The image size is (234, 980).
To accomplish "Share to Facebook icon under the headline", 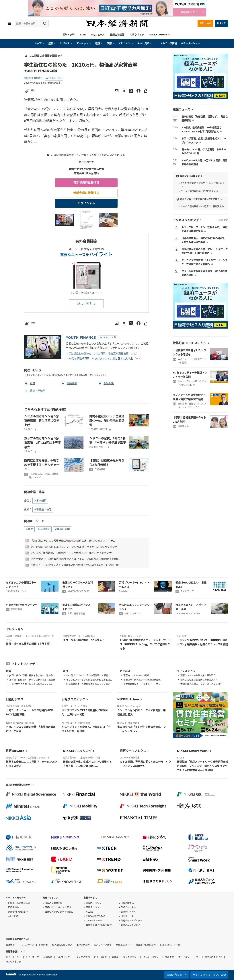I will pyautogui.click(x=138, y=91).
